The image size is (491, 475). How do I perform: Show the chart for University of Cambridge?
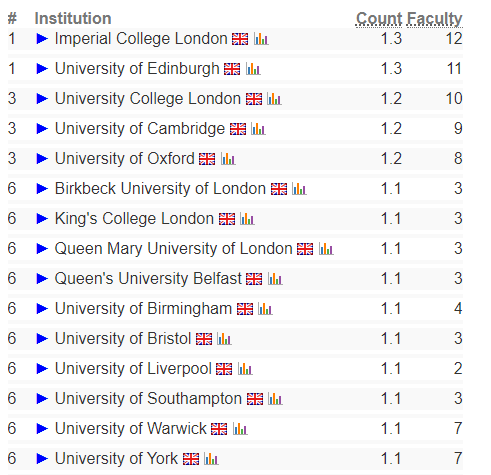tap(258, 129)
